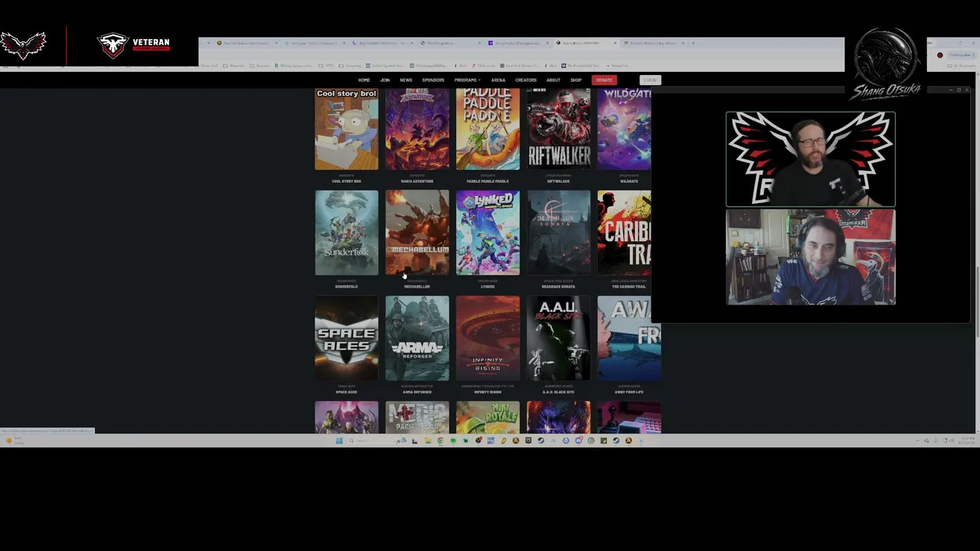980x551 pixels.
Task: Click the 'SUNDERFOLK' title text under cover
Action: pyautogui.click(x=347, y=287)
